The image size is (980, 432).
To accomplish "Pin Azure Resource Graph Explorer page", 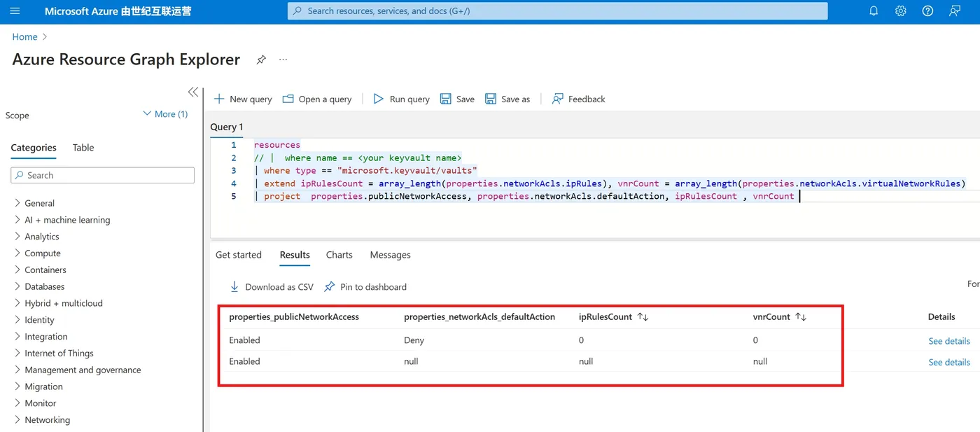I will click(x=261, y=60).
